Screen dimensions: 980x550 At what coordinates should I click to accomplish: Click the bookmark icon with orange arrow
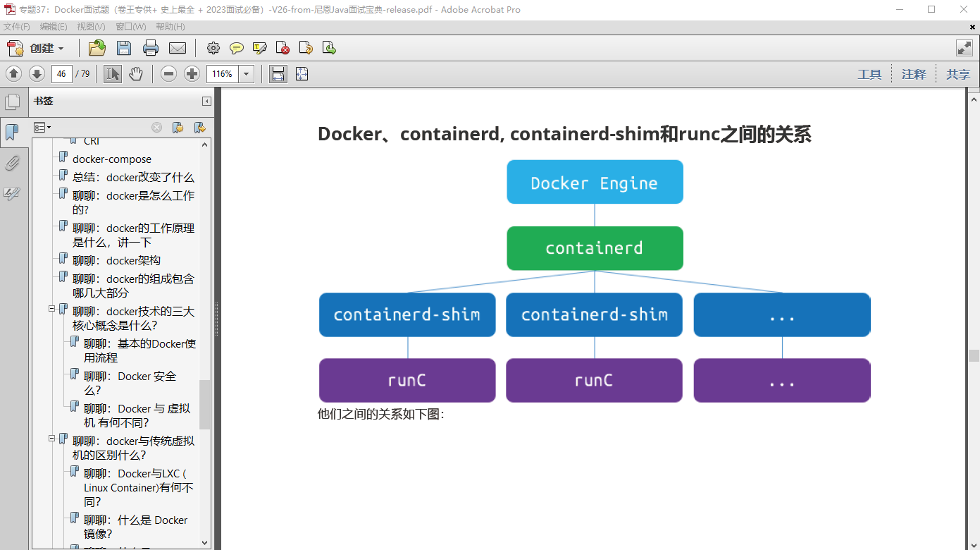point(199,128)
